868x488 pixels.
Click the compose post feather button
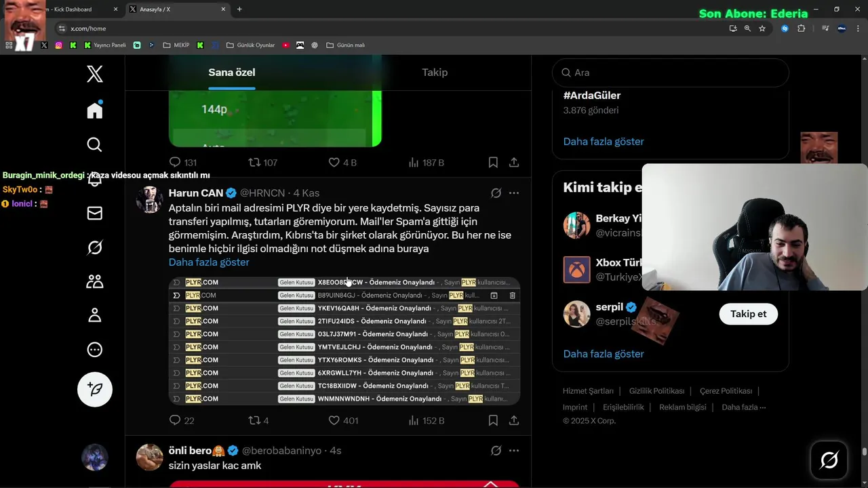pos(95,389)
